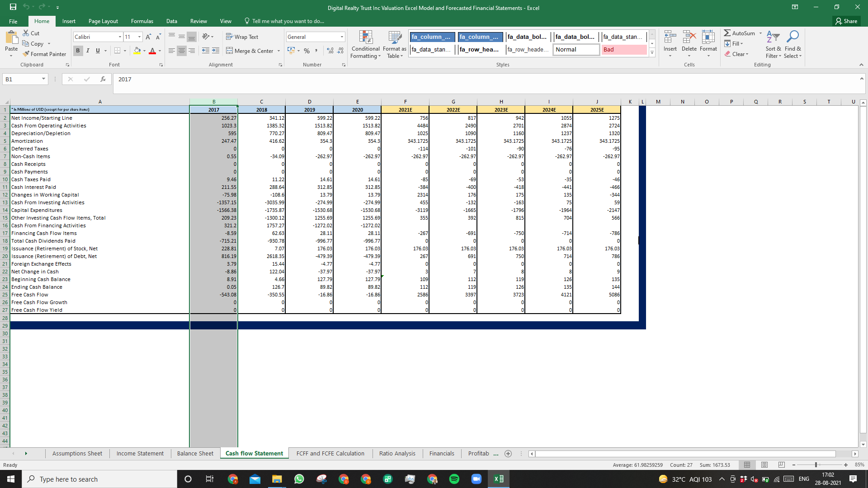The image size is (868, 488).
Task: Toggle Italic formatting
Action: click(88, 51)
